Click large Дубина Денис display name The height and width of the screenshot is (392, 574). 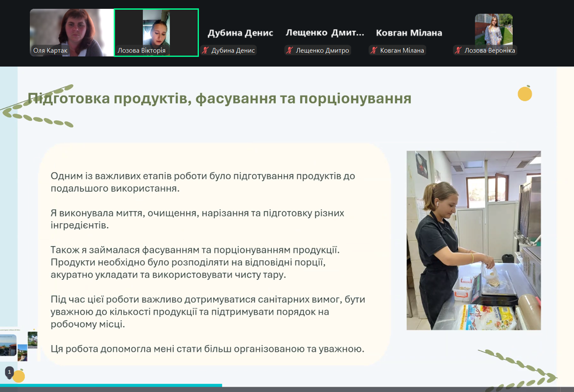click(x=240, y=33)
